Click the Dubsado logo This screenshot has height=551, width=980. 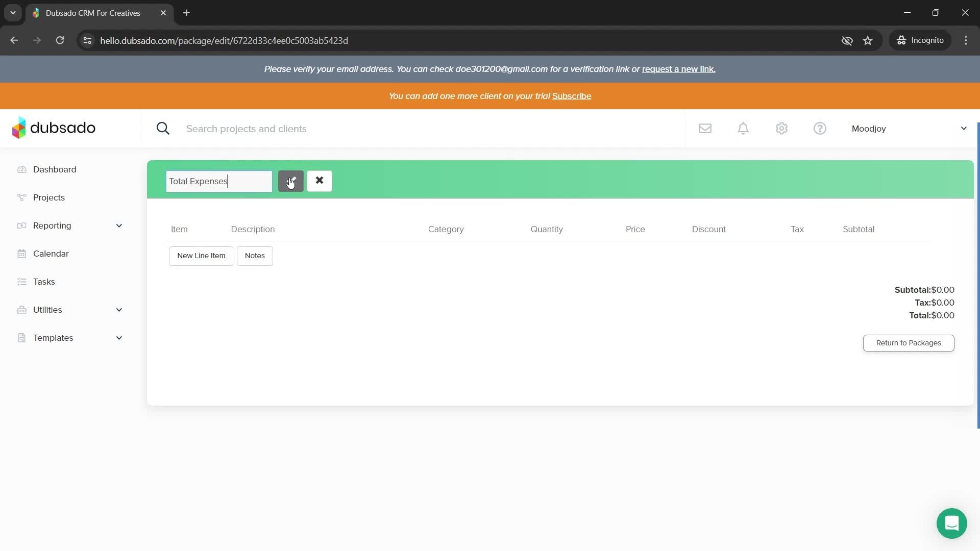[54, 128]
